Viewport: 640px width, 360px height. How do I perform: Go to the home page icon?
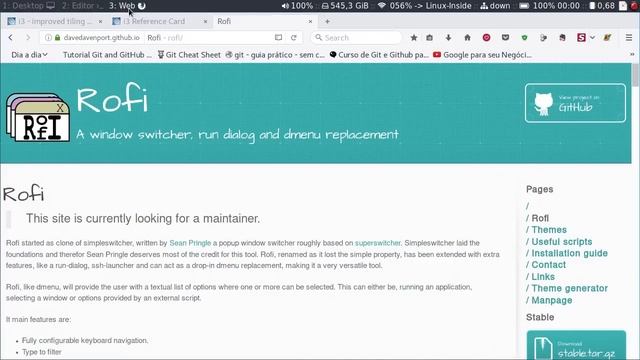[467, 38]
